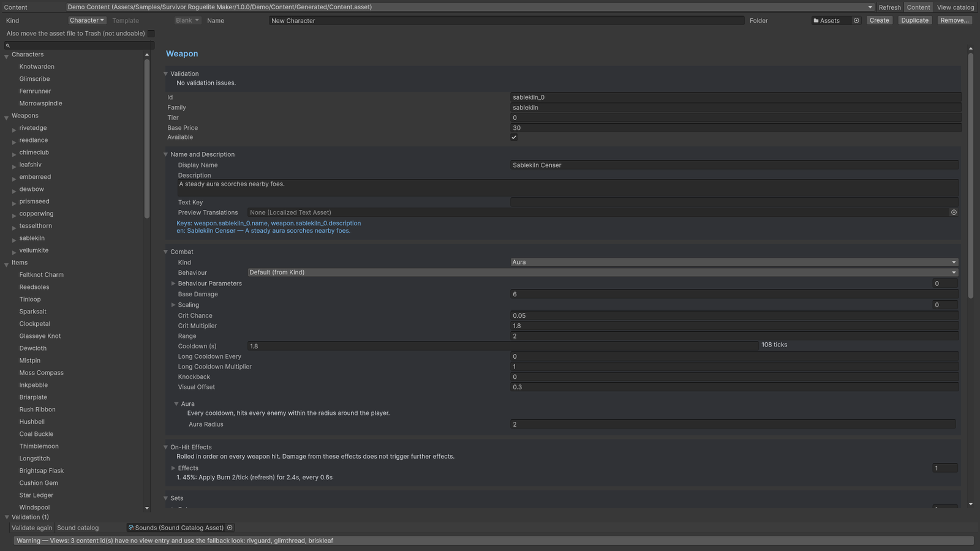Click the Remove... button
980x551 pixels.
(954, 20)
